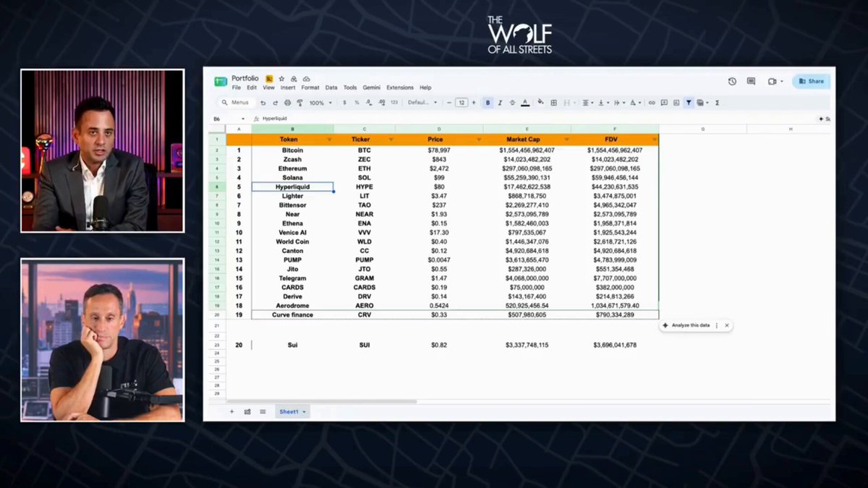
Task: Open the borders tool
Action: 553,103
